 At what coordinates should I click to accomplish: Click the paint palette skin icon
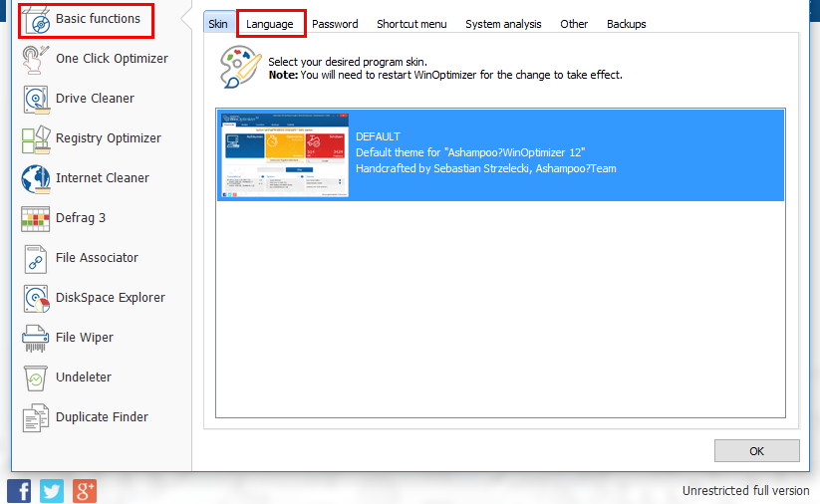(x=240, y=67)
